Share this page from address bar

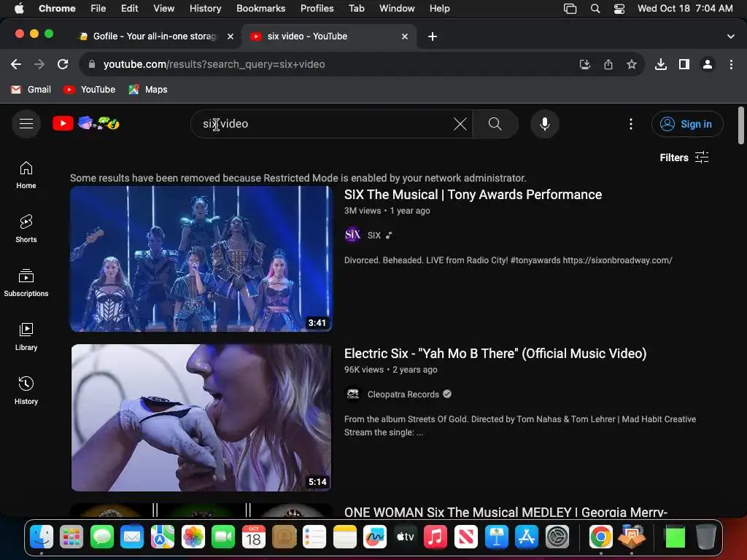coord(608,64)
